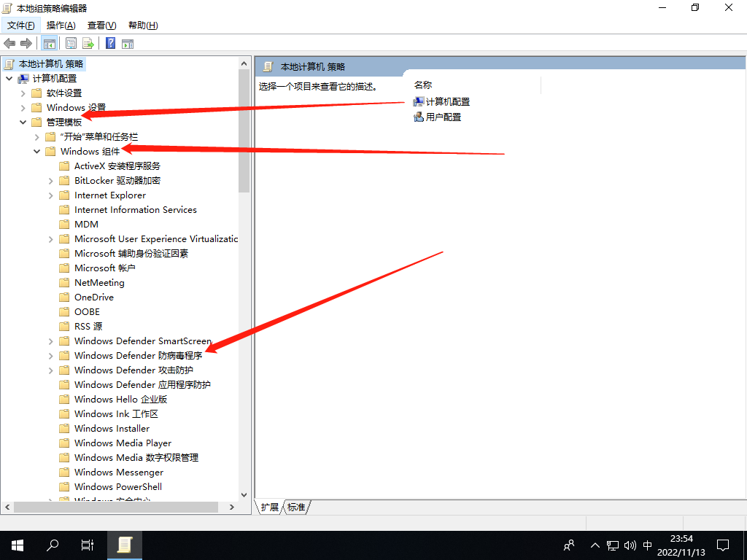Select Windows Media Player tree item
Viewport: 747px width, 560px height.
tap(123, 443)
